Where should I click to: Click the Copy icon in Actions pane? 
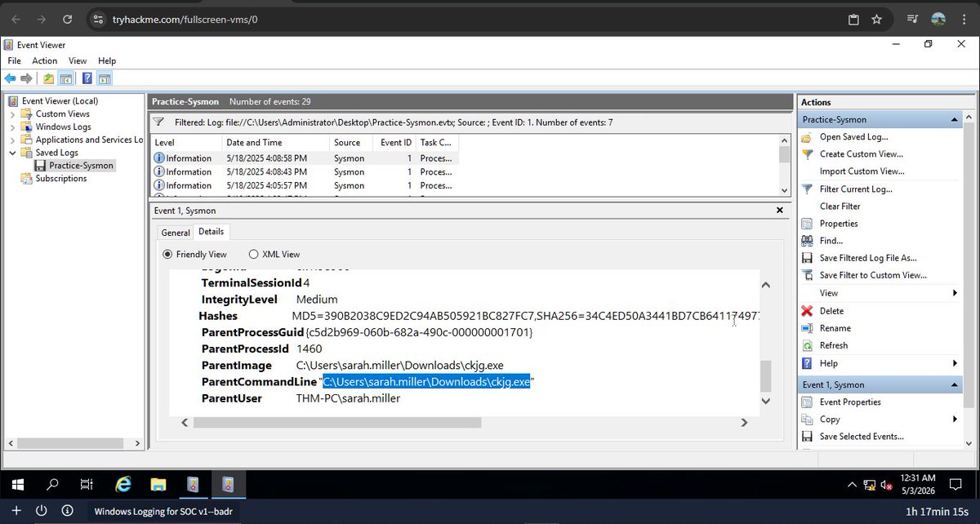pos(807,420)
